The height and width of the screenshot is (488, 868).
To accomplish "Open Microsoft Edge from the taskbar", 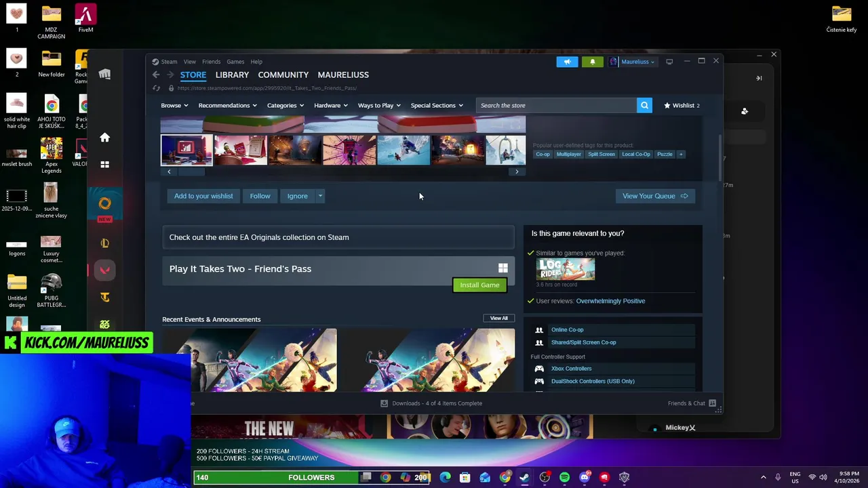I will [x=446, y=477].
